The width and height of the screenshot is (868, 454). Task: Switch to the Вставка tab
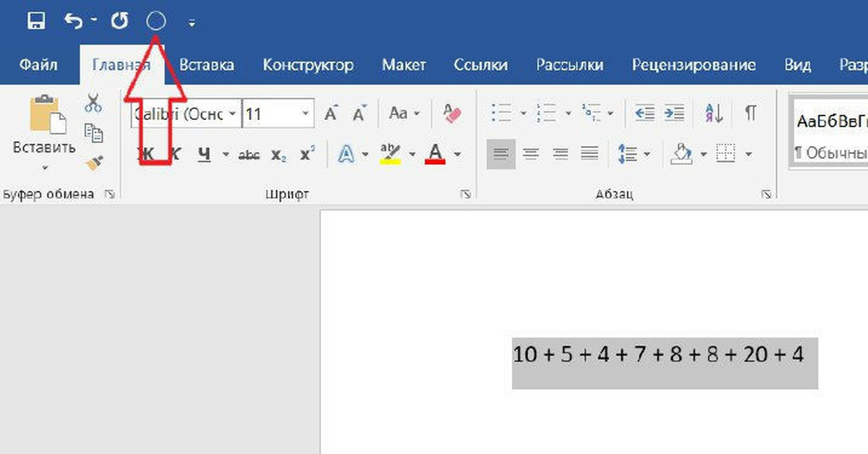pyautogui.click(x=206, y=65)
